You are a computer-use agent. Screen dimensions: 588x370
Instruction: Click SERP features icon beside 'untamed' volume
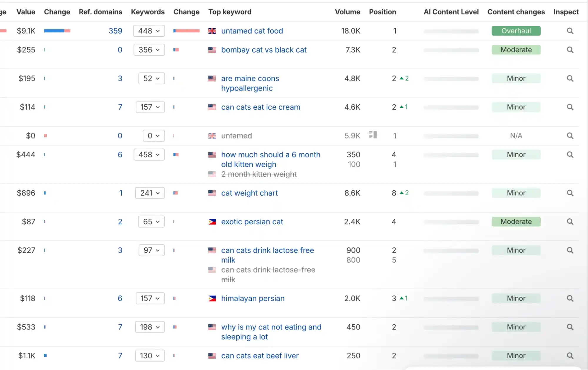coord(373,135)
